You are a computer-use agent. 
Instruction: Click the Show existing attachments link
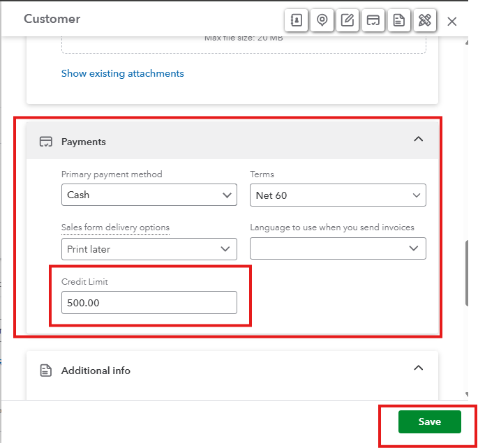pos(123,73)
